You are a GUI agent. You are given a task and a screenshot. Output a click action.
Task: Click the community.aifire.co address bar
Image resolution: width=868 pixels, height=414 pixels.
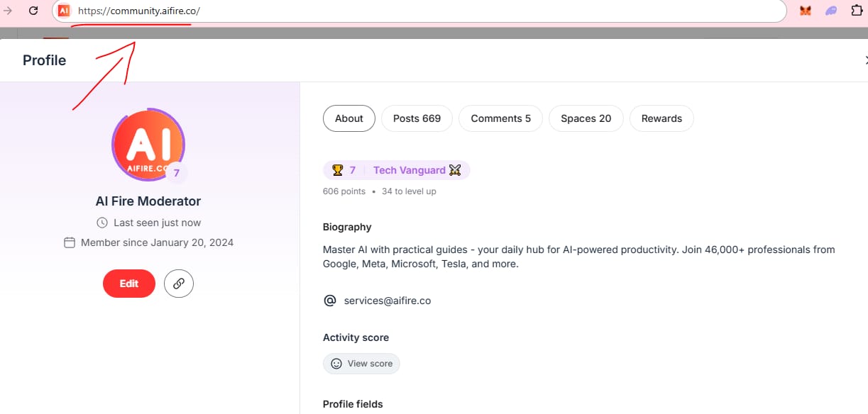tap(419, 11)
